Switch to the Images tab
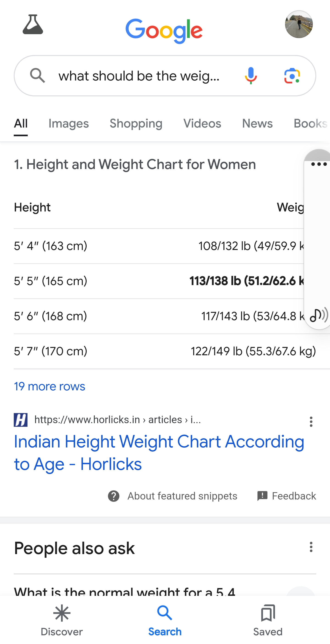This screenshot has height=644, width=330. tap(69, 123)
